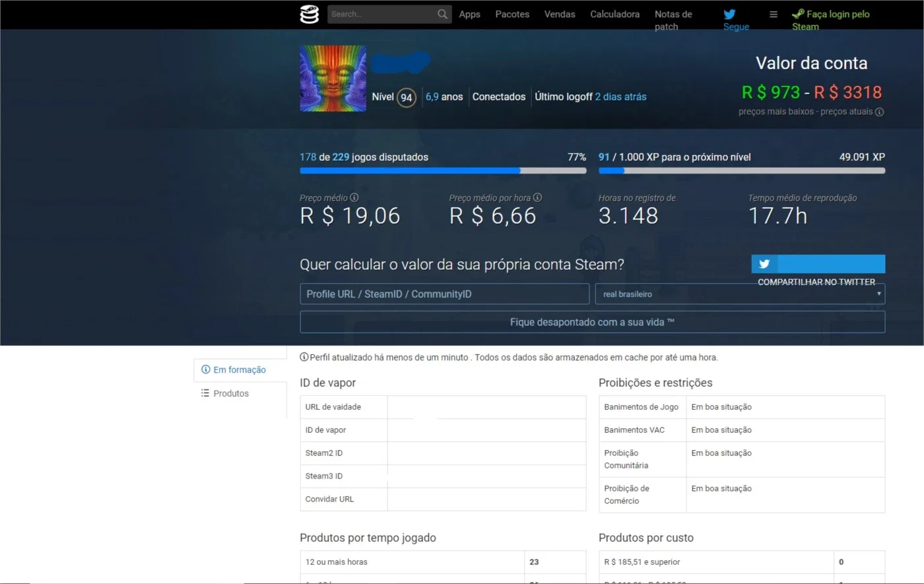Viewport: 924px width, 584px height.
Task: Click the Conectados status text
Action: coord(499,97)
